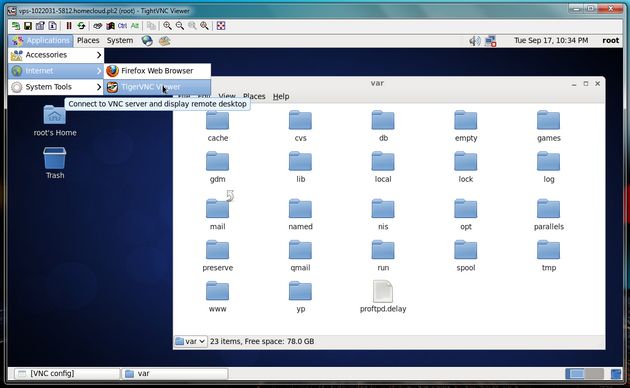The width and height of the screenshot is (630, 388).
Task: Click the Save connection floppy disk icon
Action: pos(28,26)
